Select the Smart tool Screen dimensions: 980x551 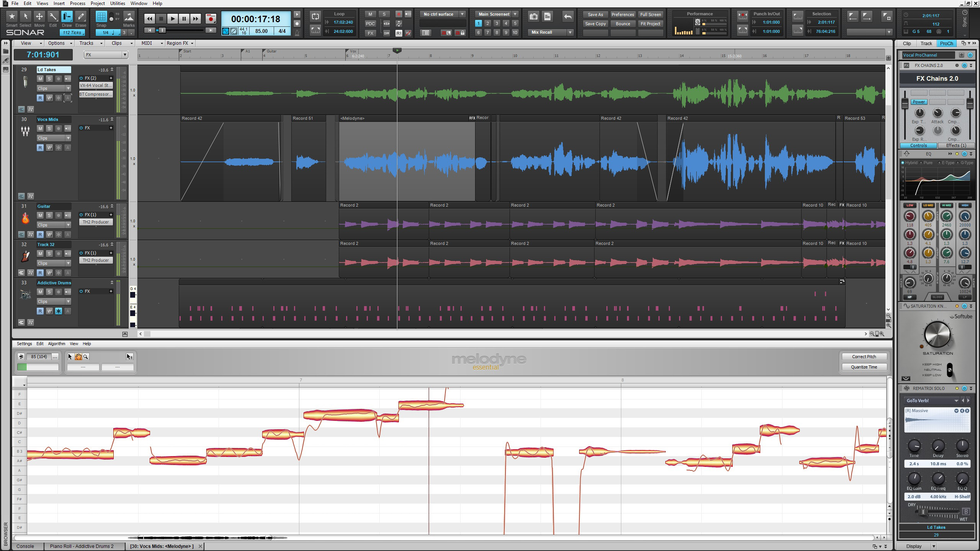11,17
